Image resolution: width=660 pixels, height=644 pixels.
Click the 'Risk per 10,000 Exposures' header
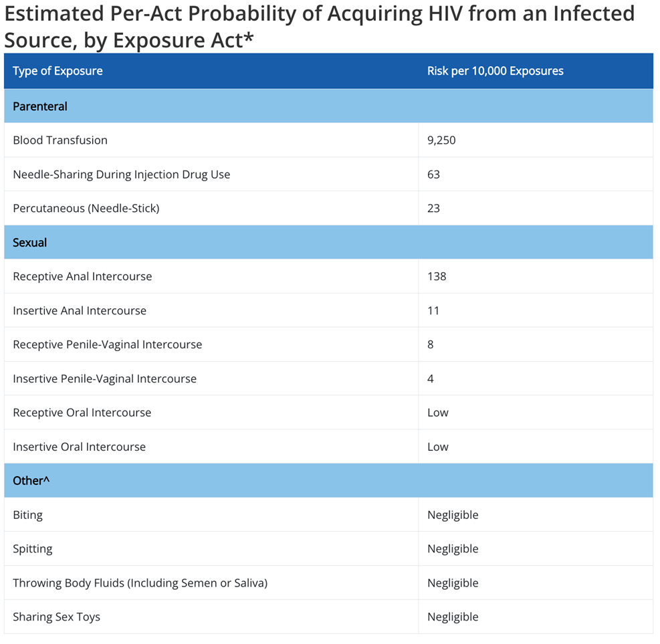[496, 71]
